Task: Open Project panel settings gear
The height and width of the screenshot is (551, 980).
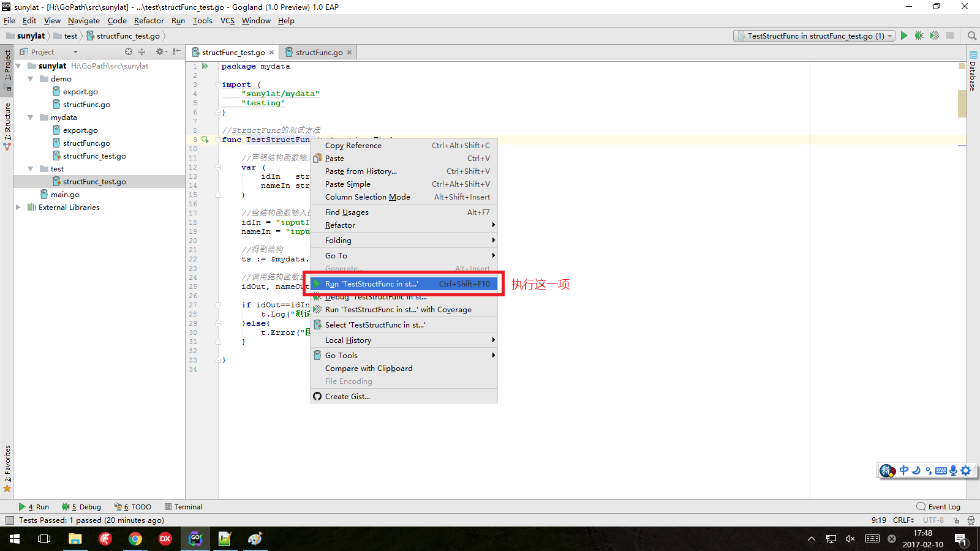Action: click(x=160, y=52)
